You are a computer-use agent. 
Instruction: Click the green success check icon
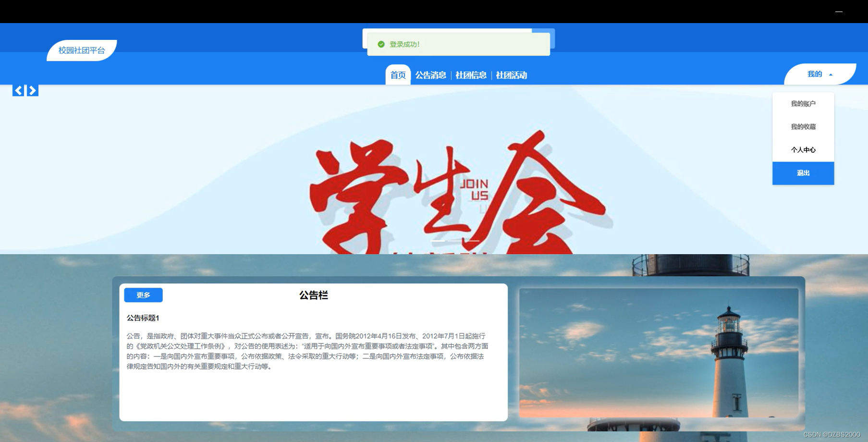pos(381,44)
